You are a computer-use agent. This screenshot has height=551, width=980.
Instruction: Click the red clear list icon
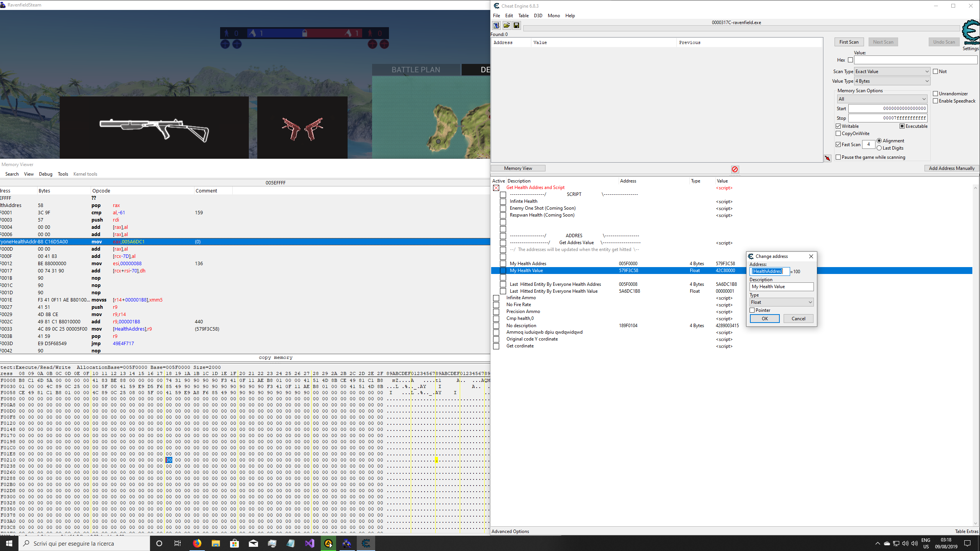(x=735, y=169)
